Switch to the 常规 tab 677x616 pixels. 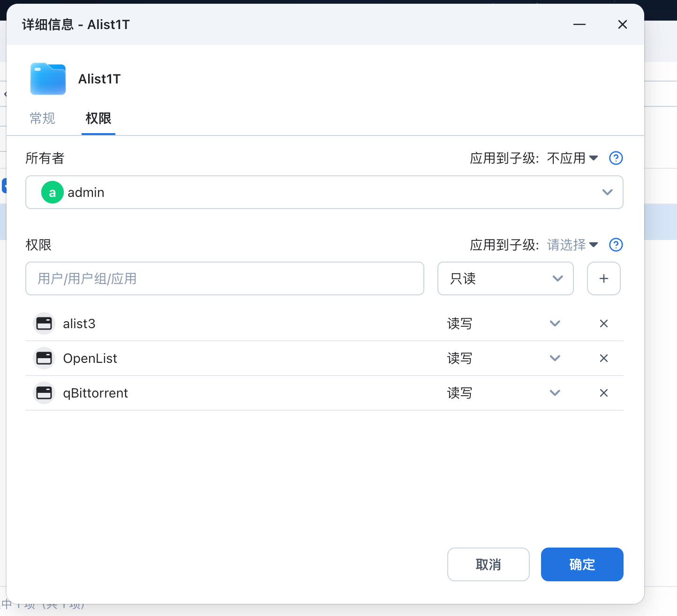click(42, 119)
